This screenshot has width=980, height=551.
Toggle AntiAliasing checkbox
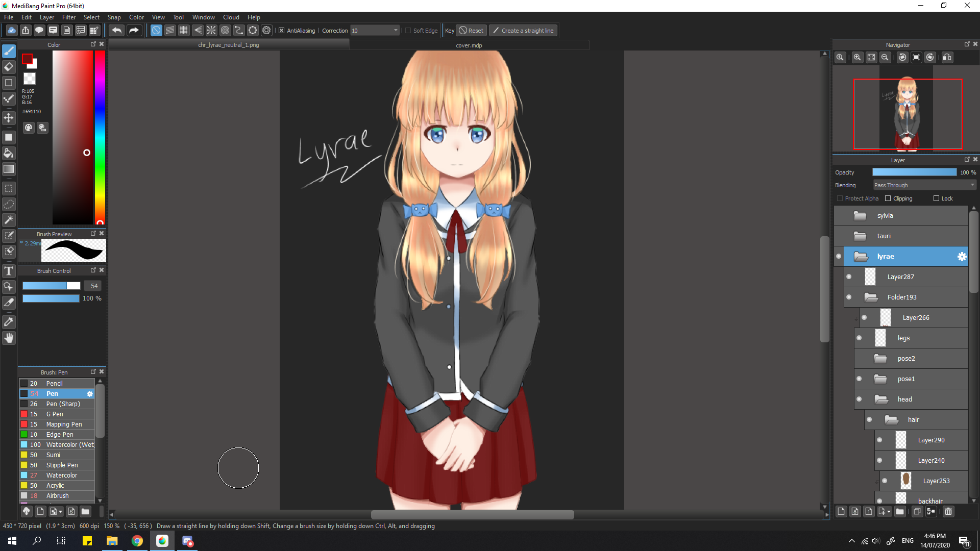pos(281,31)
